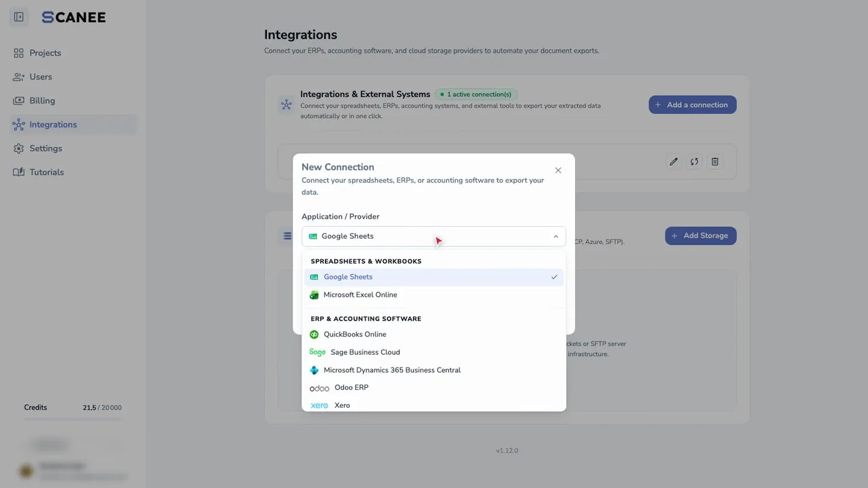Click the Credits usage progress bar
This screenshot has width=868, height=488.
pyautogui.click(x=73, y=419)
